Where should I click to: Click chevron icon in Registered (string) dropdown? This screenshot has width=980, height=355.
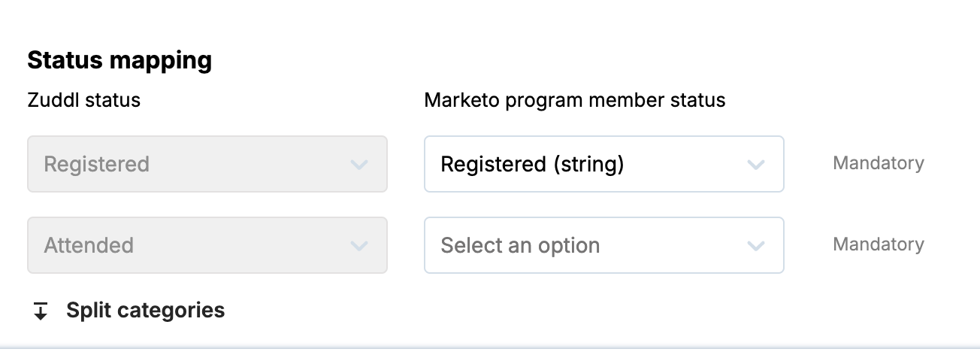755,165
